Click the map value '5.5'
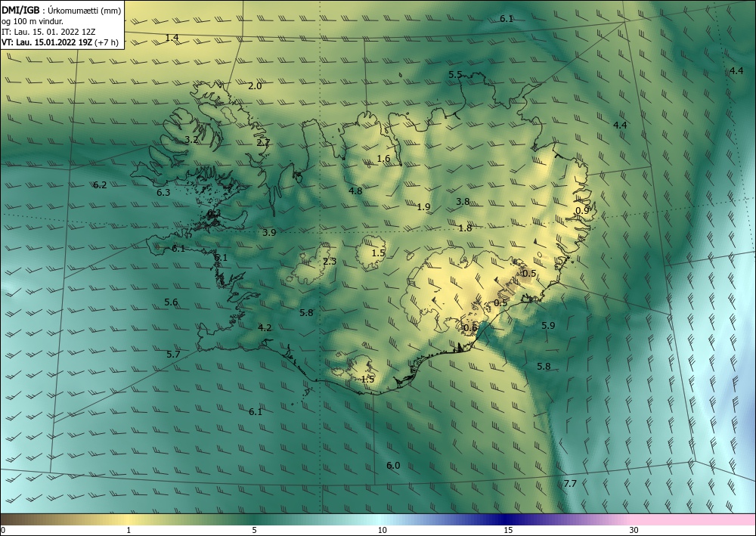 (455, 75)
